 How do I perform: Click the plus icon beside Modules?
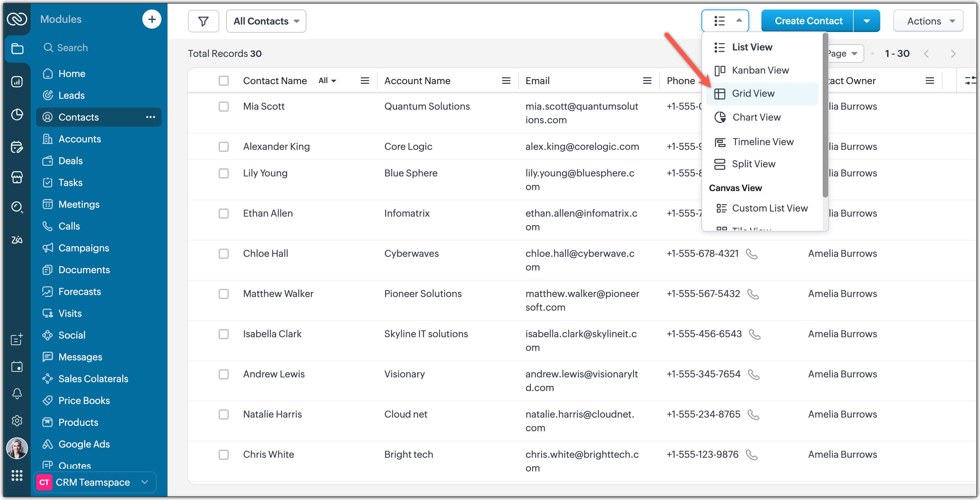[152, 19]
